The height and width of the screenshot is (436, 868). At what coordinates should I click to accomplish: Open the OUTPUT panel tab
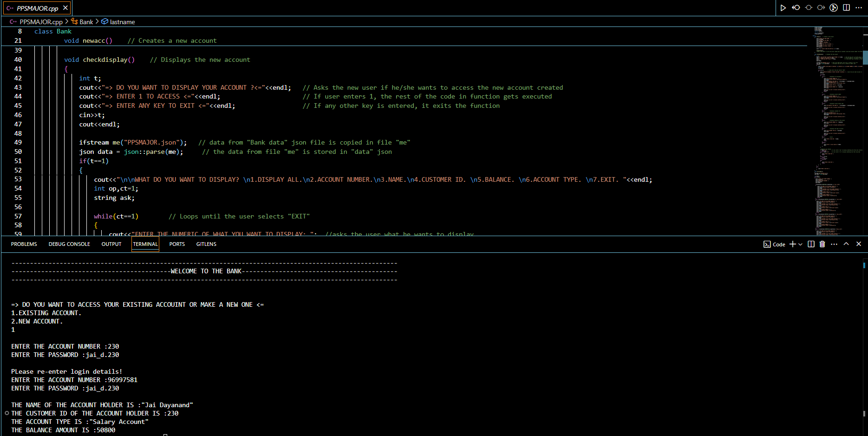[111, 244]
